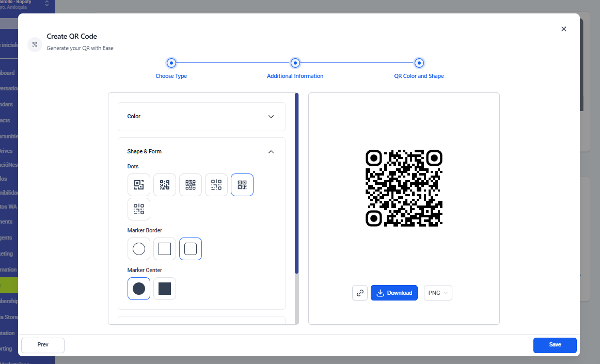
Task: Copy QR link using the chain icon
Action: click(360, 293)
